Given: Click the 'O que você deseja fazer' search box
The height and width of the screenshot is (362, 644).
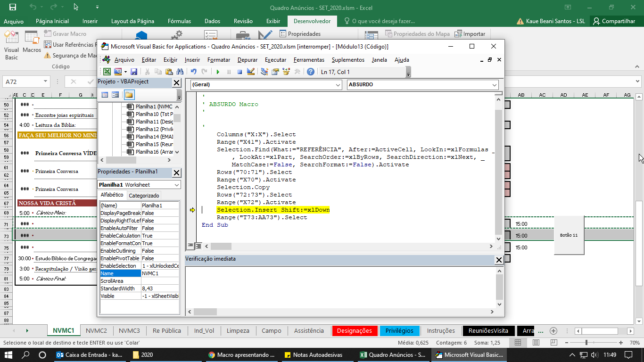Looking at the screenshot, I should point(380,21).
